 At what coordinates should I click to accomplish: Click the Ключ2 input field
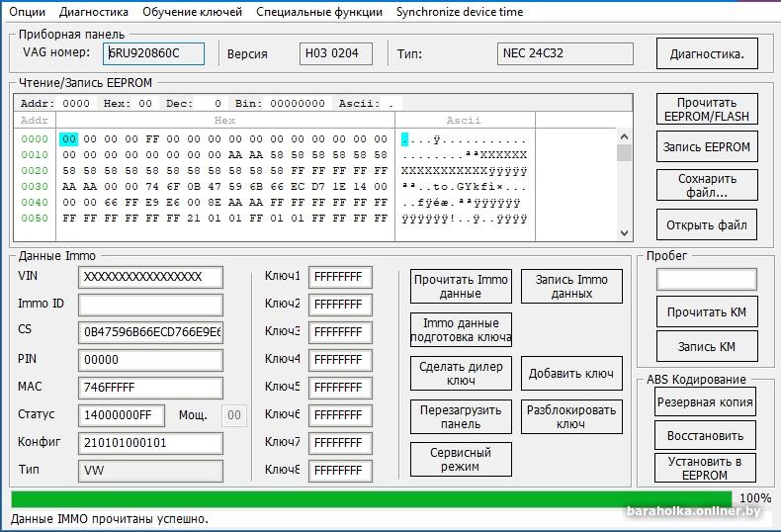click(340, 305)
